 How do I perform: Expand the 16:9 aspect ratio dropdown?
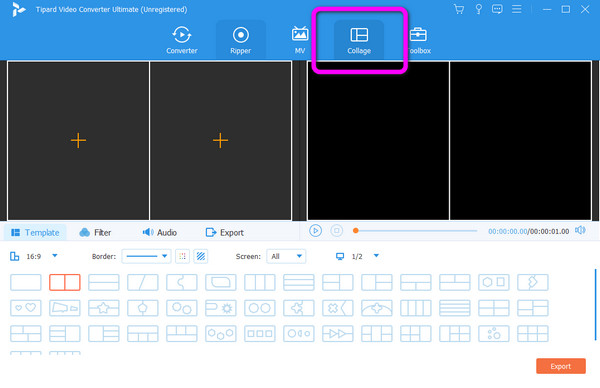click(x=55, y=256)
